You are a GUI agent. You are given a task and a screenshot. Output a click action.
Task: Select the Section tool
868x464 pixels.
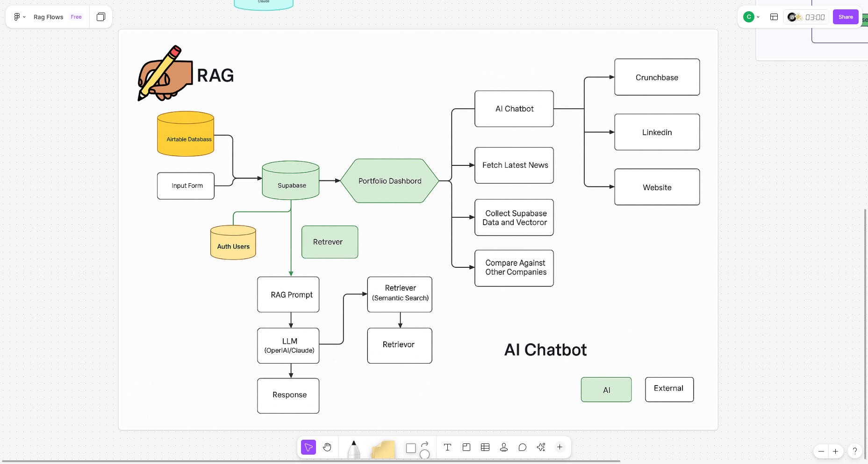(x=466, y=447)
